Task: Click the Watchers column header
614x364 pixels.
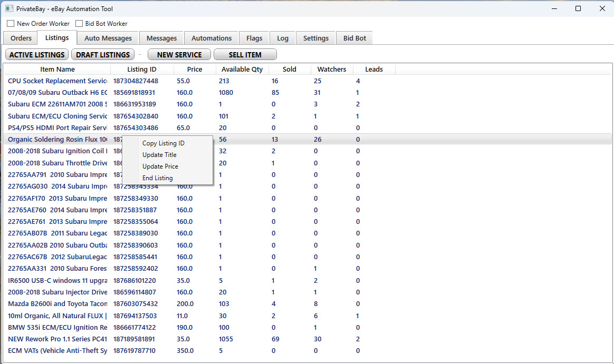Action: click(x=332, y=70)
